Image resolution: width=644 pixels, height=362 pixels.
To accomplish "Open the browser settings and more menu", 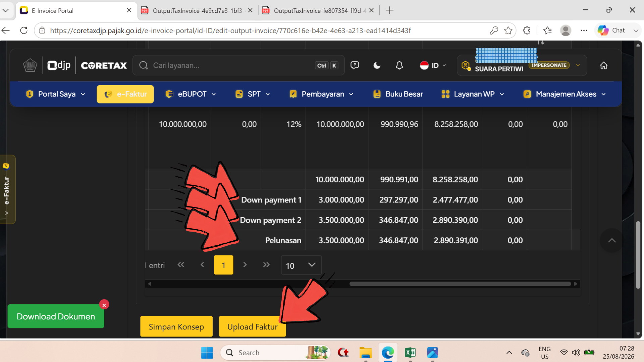I will (x=584, y=31).
